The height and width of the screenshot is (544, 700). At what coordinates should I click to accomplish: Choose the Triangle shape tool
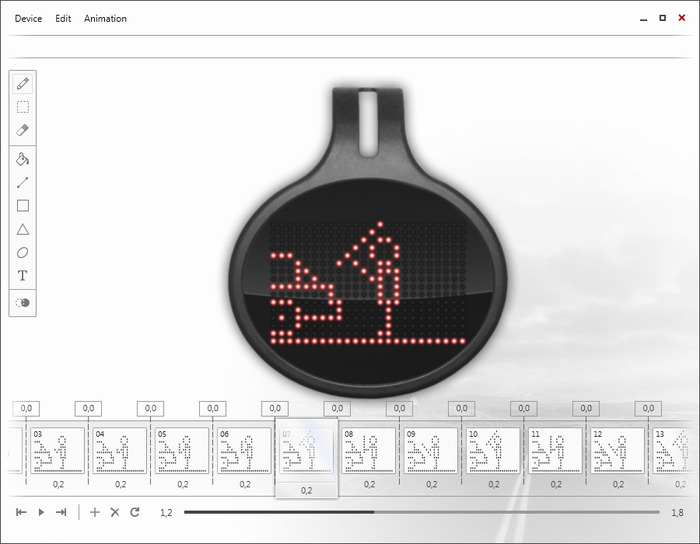pyautogui.click(x=23, y=229)
